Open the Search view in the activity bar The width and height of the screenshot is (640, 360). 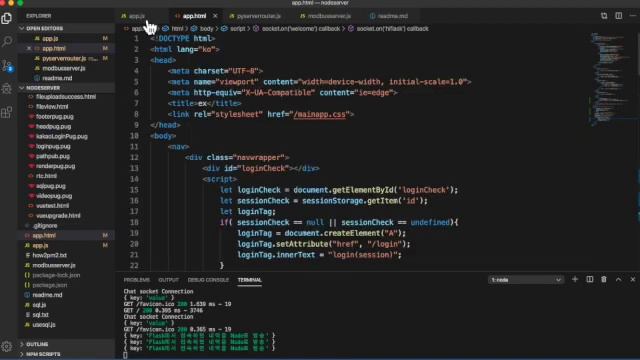click(7, 41)
